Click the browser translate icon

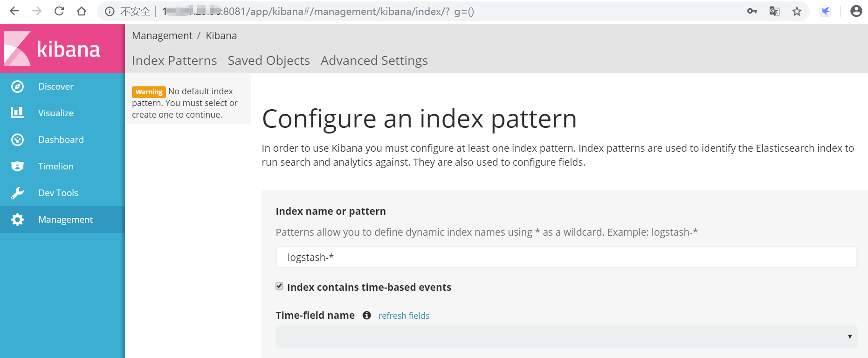point(774,11)
